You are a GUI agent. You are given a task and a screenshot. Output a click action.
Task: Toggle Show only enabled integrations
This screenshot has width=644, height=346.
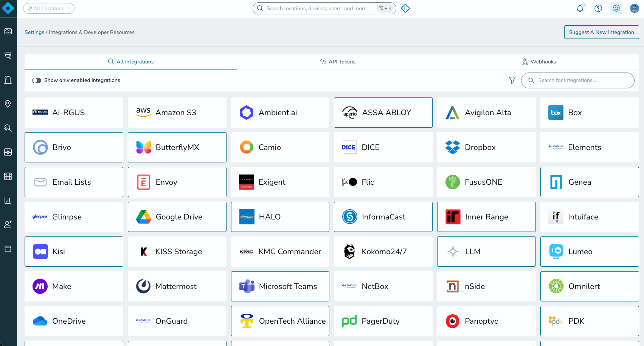(x=37, y=80)
